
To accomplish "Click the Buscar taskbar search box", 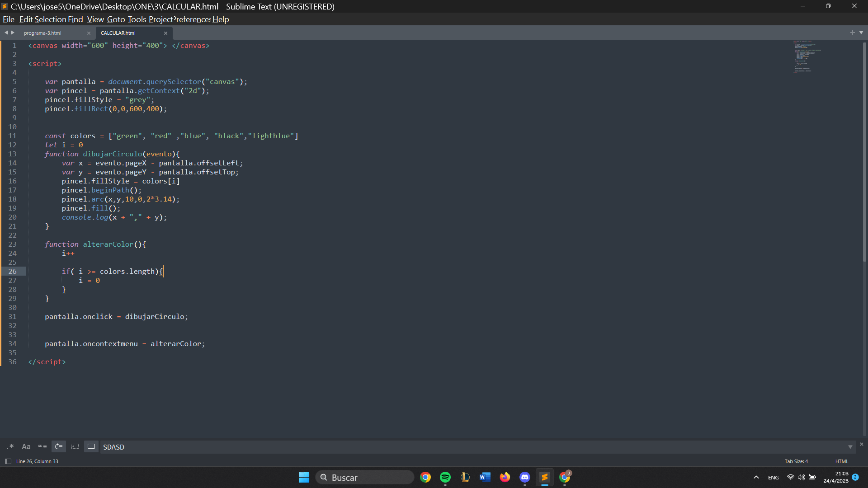I will pos(364,477).
